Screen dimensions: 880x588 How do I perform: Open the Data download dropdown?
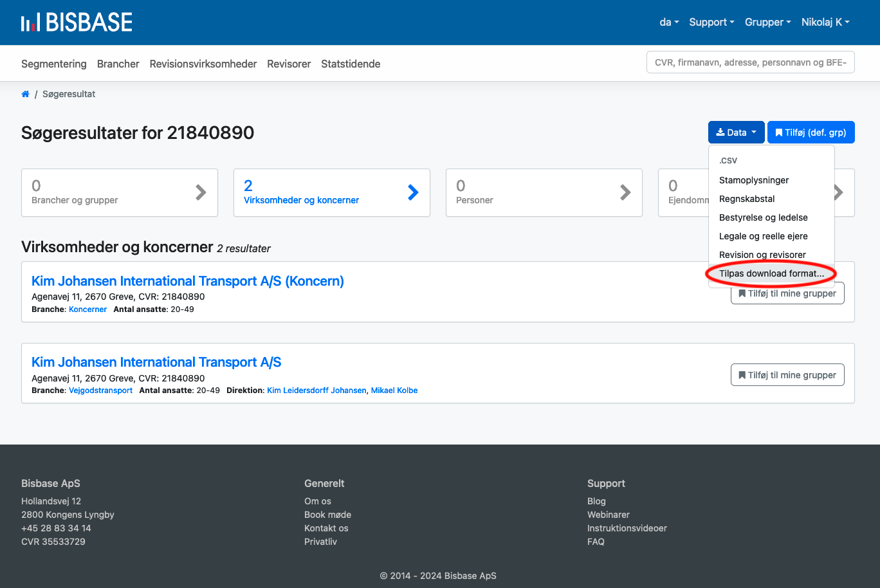(737, 133)
